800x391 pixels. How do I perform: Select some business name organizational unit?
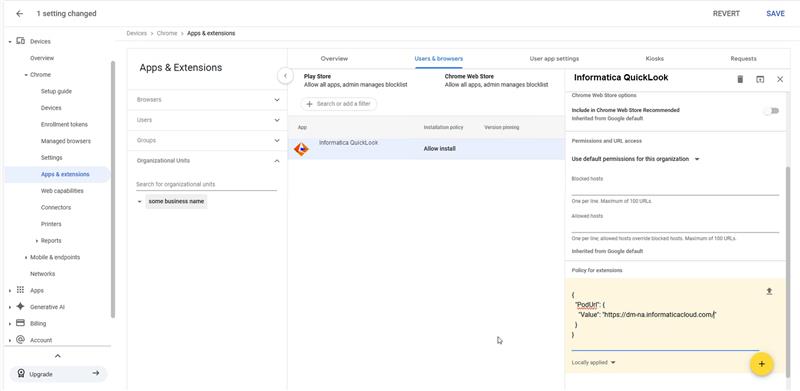pos(176,202)
